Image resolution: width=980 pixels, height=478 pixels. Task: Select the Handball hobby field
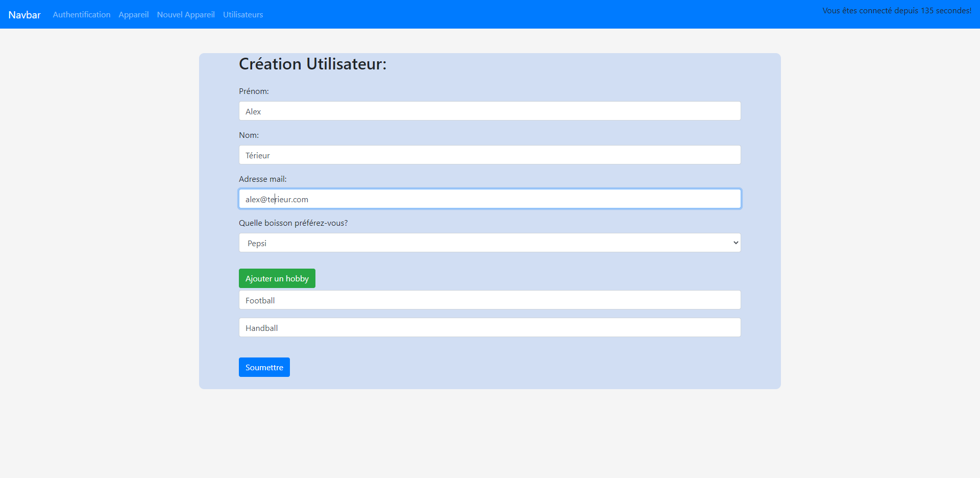pos(489,328)
